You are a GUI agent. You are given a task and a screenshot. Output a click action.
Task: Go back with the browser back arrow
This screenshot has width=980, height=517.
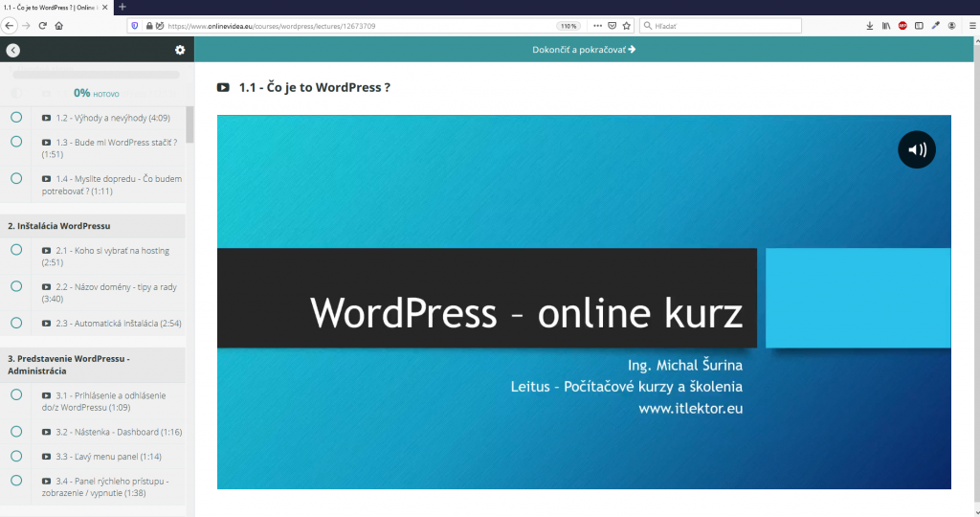pos(10,26)
